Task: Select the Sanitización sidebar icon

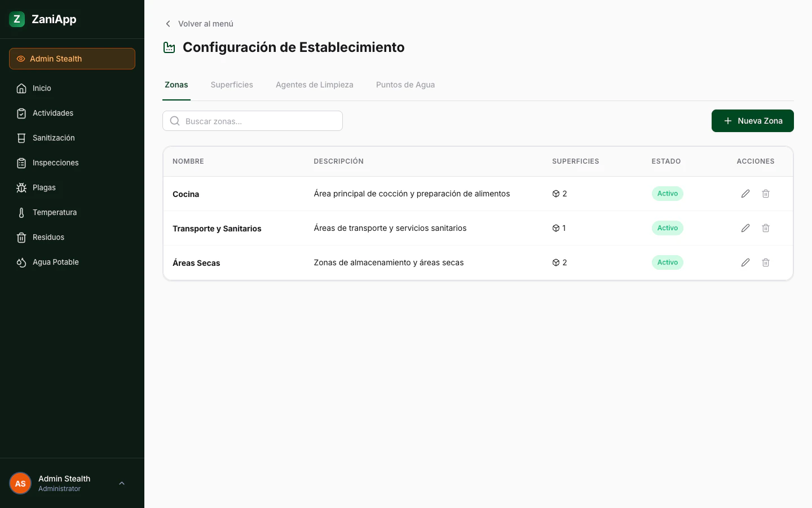Action: (21, 138)
